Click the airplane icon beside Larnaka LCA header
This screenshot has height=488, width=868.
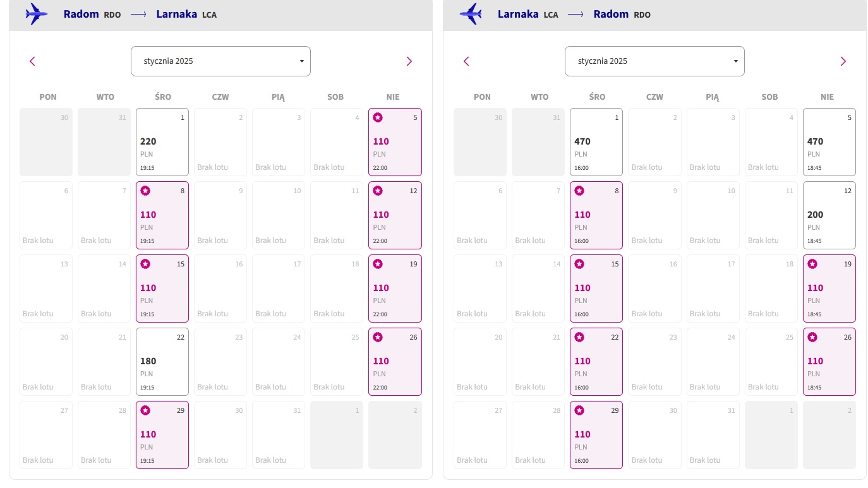pos(471,14)
